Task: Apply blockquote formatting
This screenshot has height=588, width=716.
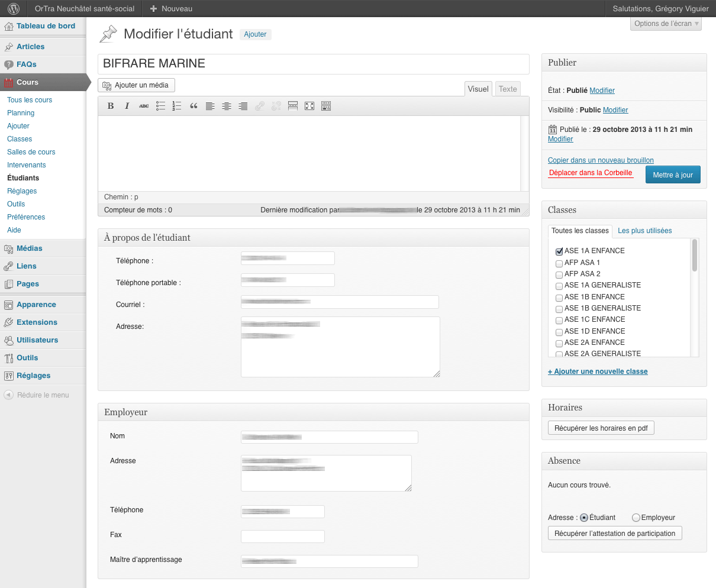Action: point(193,106)
